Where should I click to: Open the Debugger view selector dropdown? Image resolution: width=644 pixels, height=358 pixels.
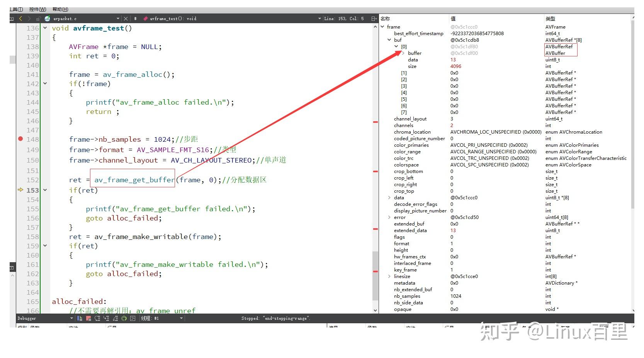pos(71,319)
